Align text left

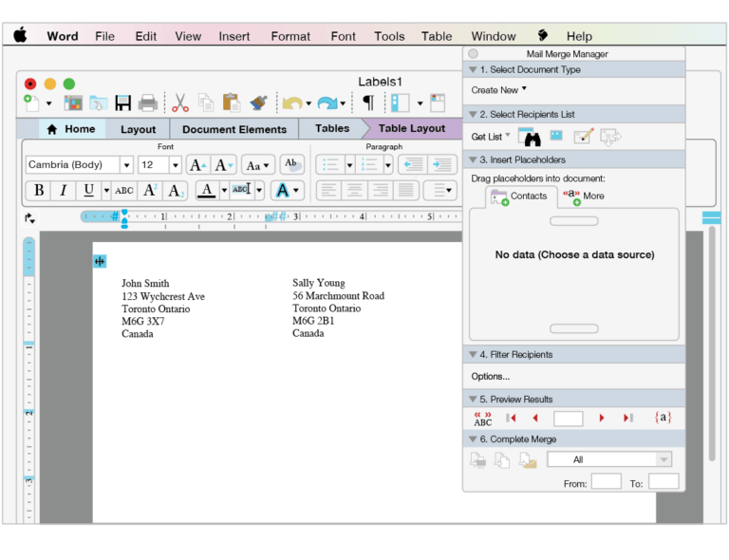tap(328, 190)
